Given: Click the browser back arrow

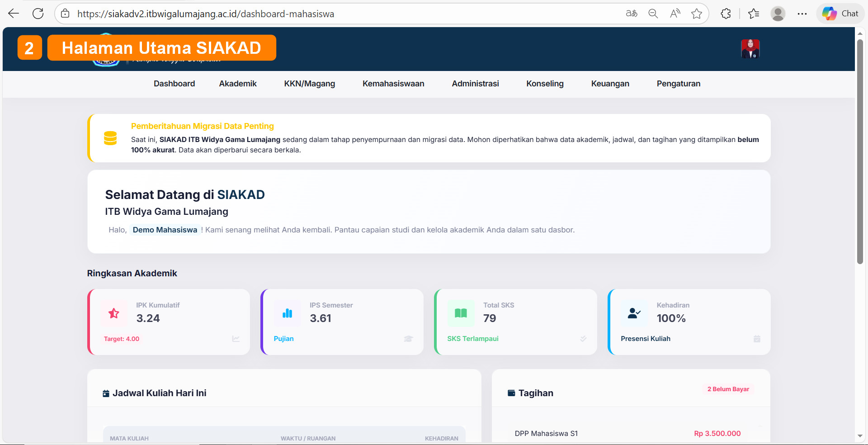Looking at the screenshot, I should pyautogui.click(x=14, y=14).
